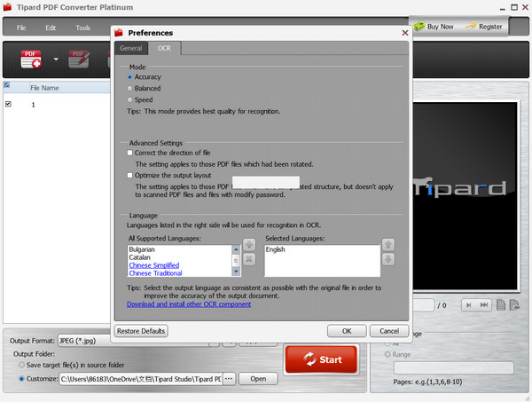Select the Range page option radio
The image size is (532, 402).
pyautogui.click(x=387, y=354)
